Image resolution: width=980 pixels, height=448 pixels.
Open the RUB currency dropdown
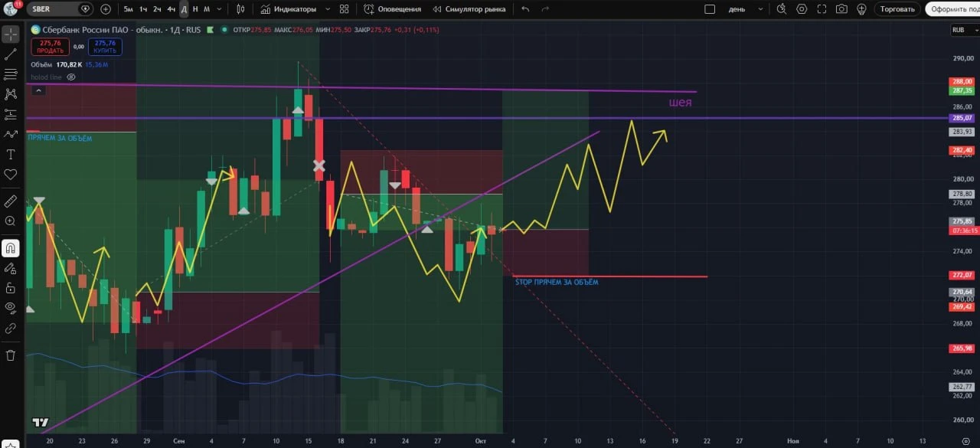[x=963, y=30]
